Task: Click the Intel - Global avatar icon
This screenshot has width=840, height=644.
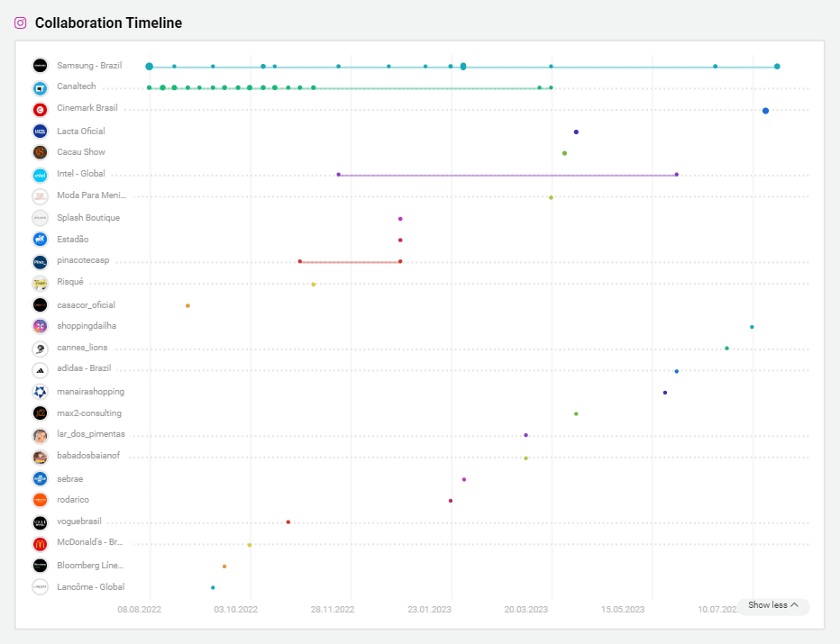Action: click(40, 174)
